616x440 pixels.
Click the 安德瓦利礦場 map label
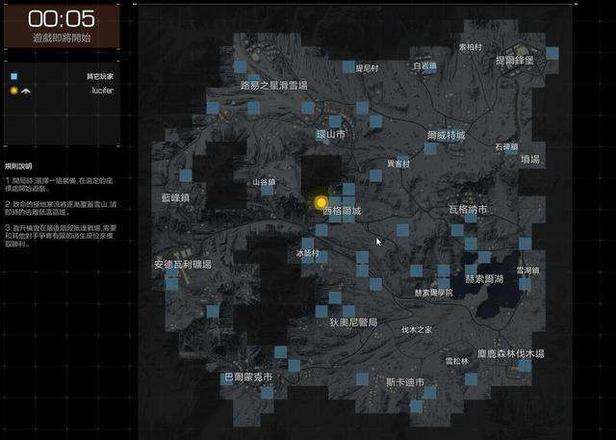(x=183, y=264)
